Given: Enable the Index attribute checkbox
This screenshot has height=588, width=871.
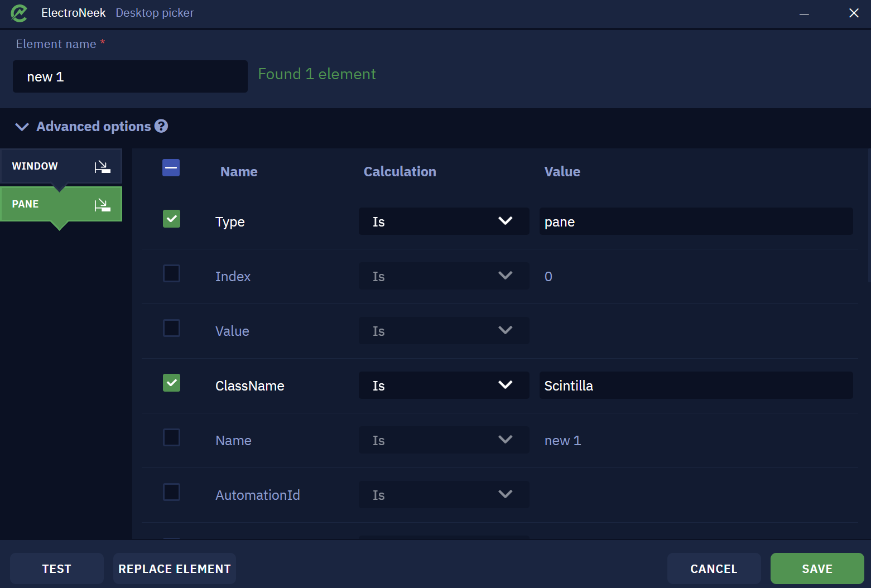Looking at the screenshot, I should [171, 273].
